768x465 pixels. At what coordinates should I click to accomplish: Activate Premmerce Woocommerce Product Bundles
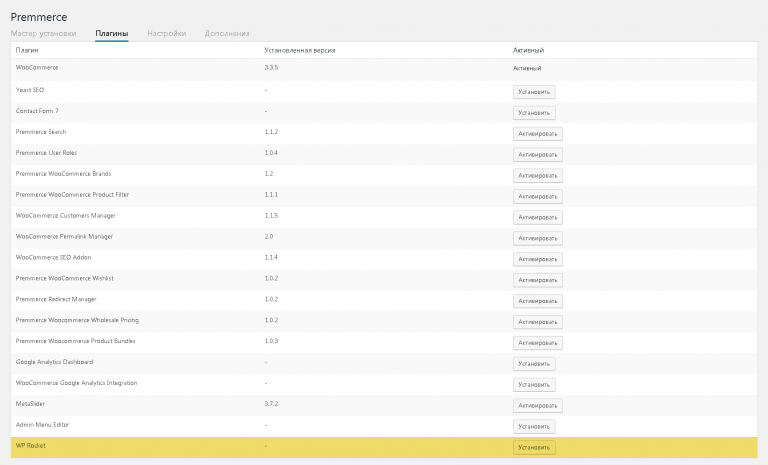pyautogui.click(x=537, y=343)
